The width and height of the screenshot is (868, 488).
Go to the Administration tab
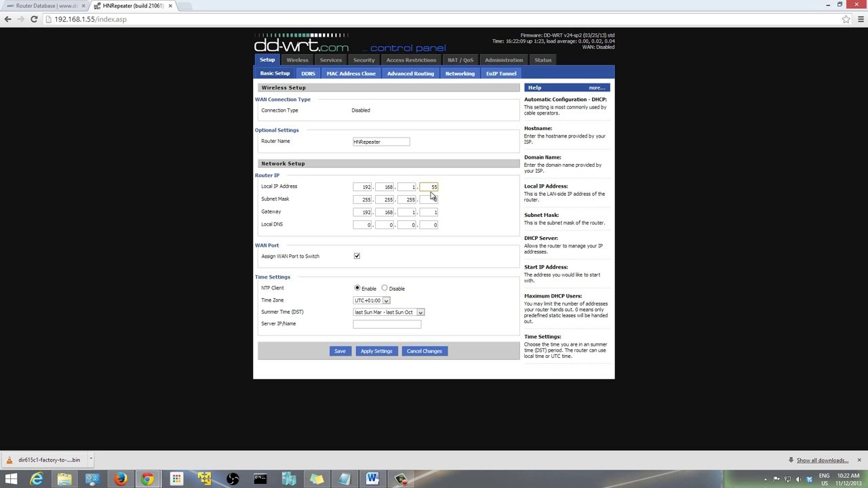(504, 60)
